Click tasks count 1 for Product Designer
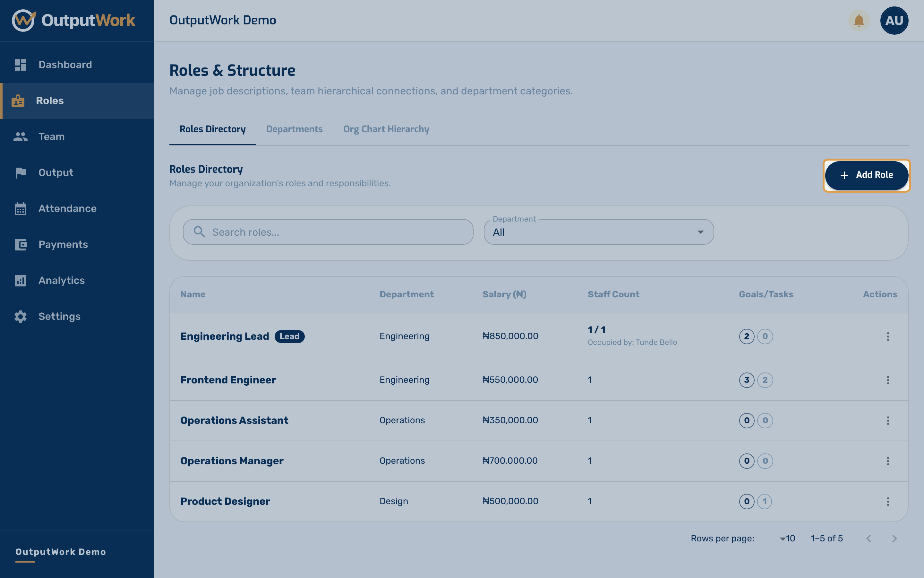The image size is (924, 578). pos(765,502)
